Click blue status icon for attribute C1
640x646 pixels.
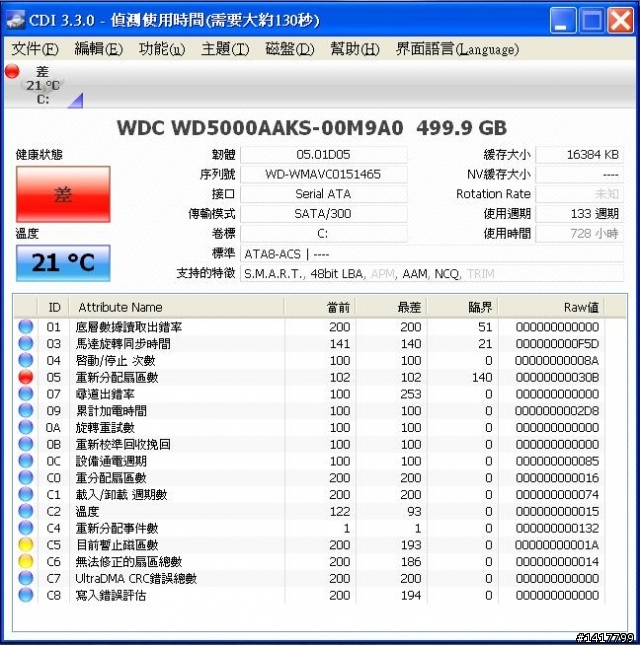coord(26,494)
